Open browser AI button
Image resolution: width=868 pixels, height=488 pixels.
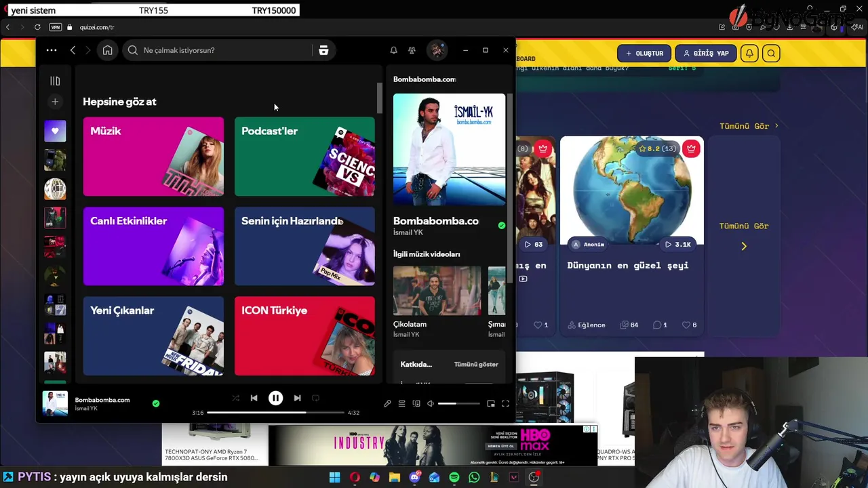(x=858, y=27)
